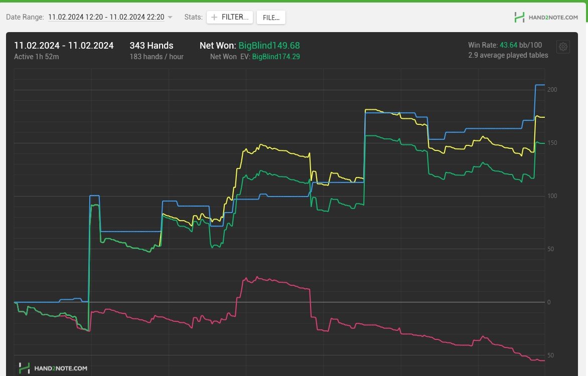The width and height of the screenshot is (588, 376).
Task: Select the Stats label
Action: click(194, 17)
